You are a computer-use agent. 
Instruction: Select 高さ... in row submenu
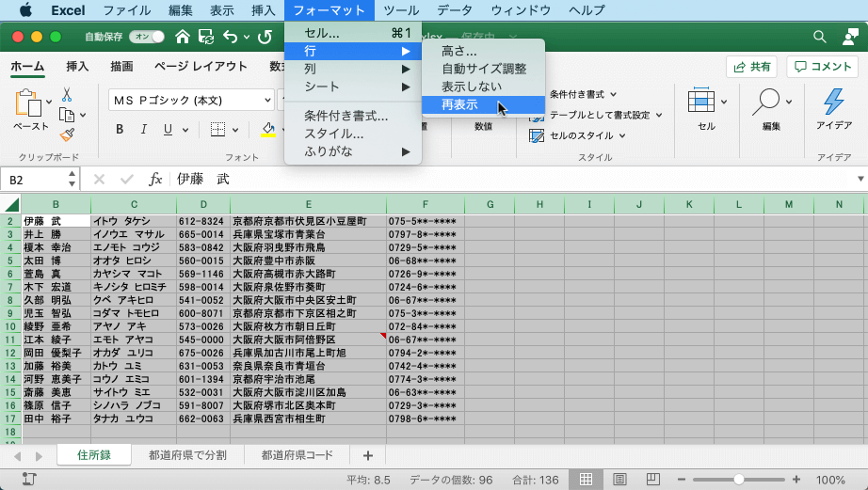click(x=483, y=52)
